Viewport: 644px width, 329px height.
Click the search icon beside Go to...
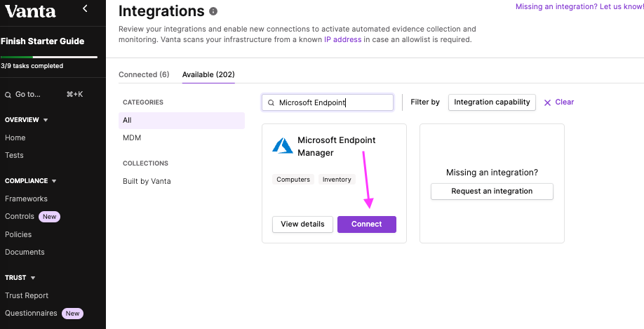click(8, 95)
